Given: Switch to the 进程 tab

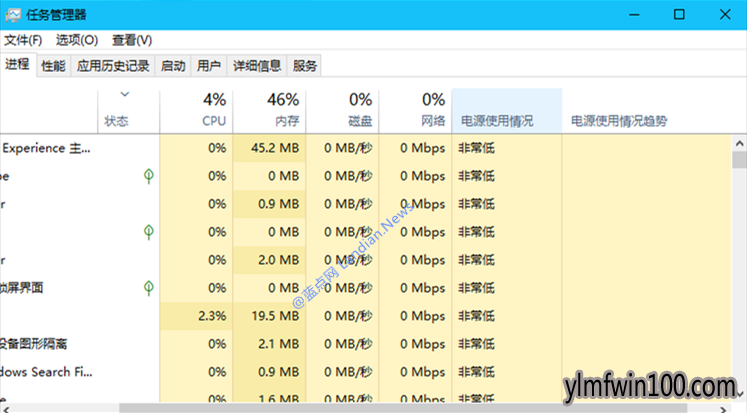Looking at the screenshot, I should (18, 64).
